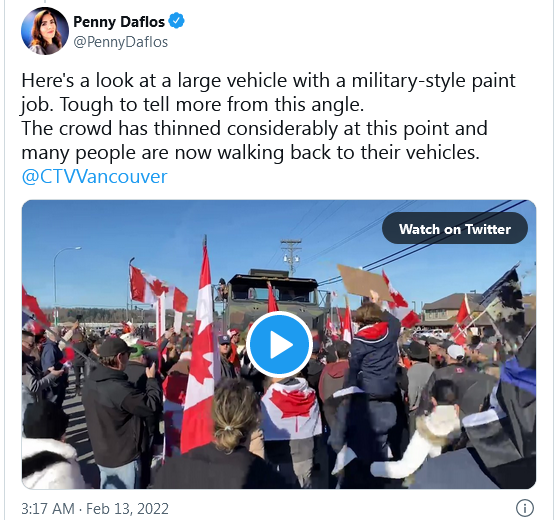Play the embedded tweet video
Viewport: 560px width, 520px height.
click(x=279, y=344)
